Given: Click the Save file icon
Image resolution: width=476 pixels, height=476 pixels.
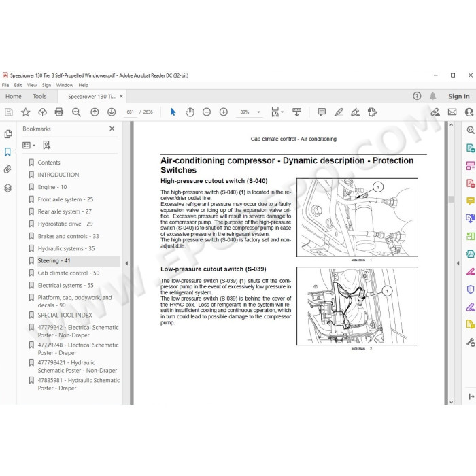Looking at the screenshot, I should point(9,112).
